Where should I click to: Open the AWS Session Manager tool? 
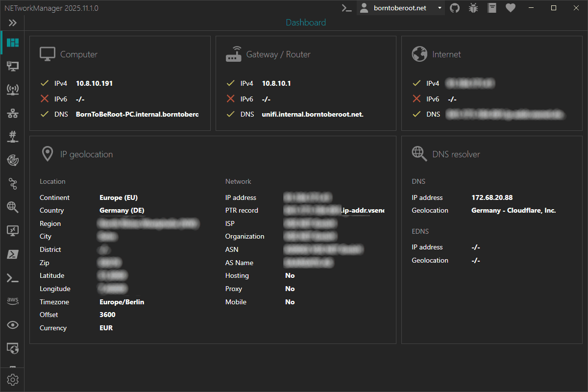tap(12, 300)
